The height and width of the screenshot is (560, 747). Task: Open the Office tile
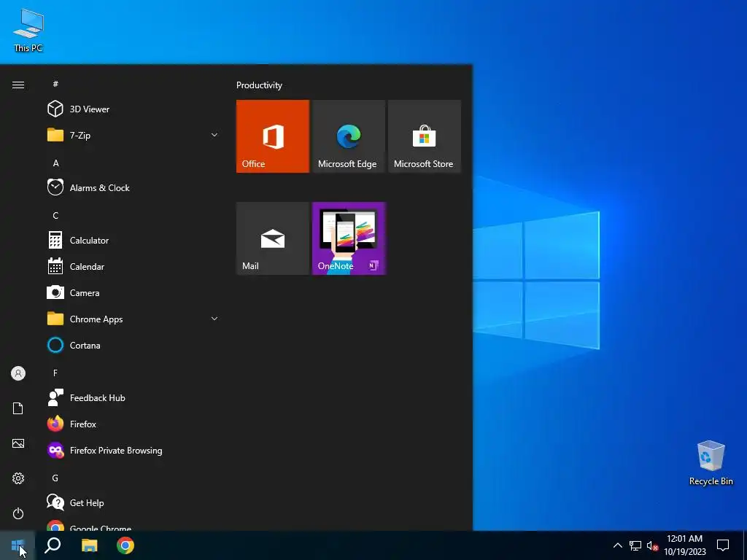pyautogui.click(x=273, y=136)
